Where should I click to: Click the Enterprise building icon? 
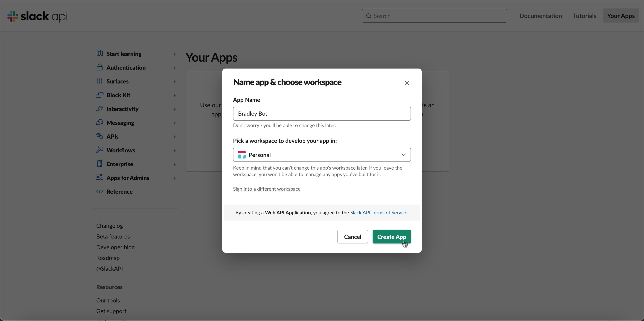click(x=99, y=163)
